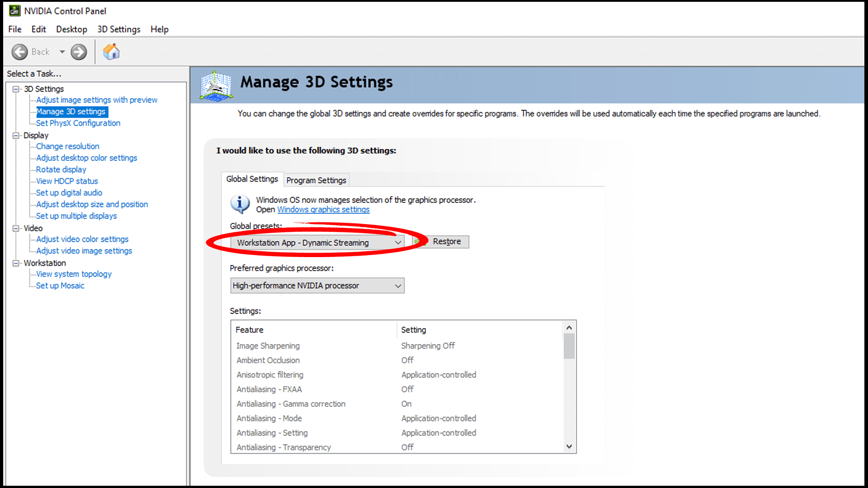Open the 3D Settings menu

[x=119, y=29]
